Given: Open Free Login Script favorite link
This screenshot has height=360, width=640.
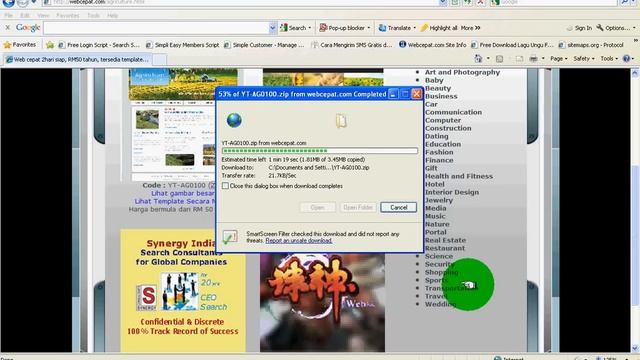Looking at the screenshot, I should click(99, 45).
